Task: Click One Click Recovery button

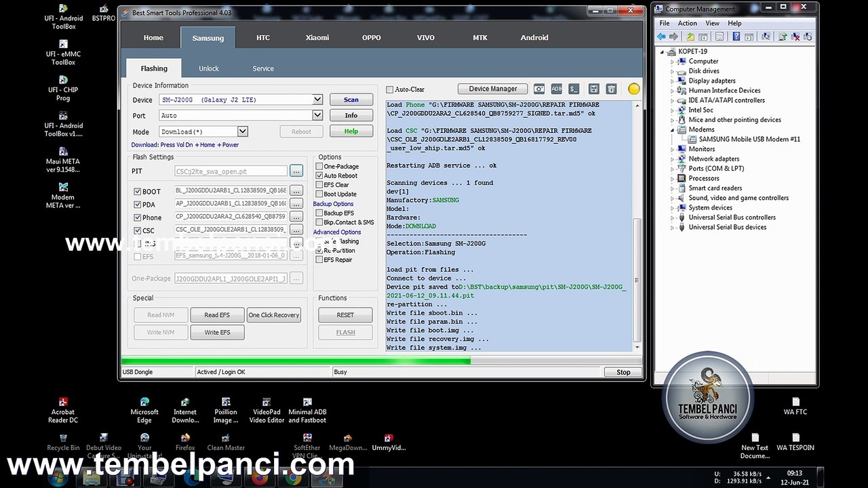Action: pos(273,315)
